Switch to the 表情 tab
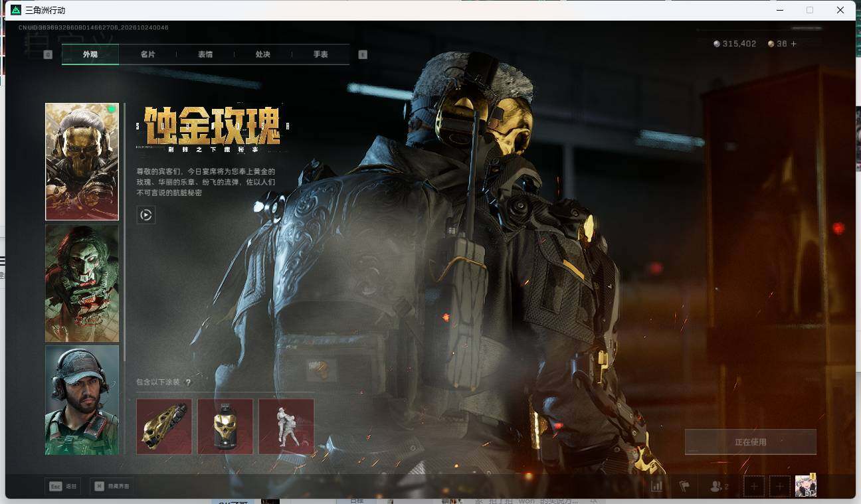The image size is (861, 504). click(x=205, y=54)
